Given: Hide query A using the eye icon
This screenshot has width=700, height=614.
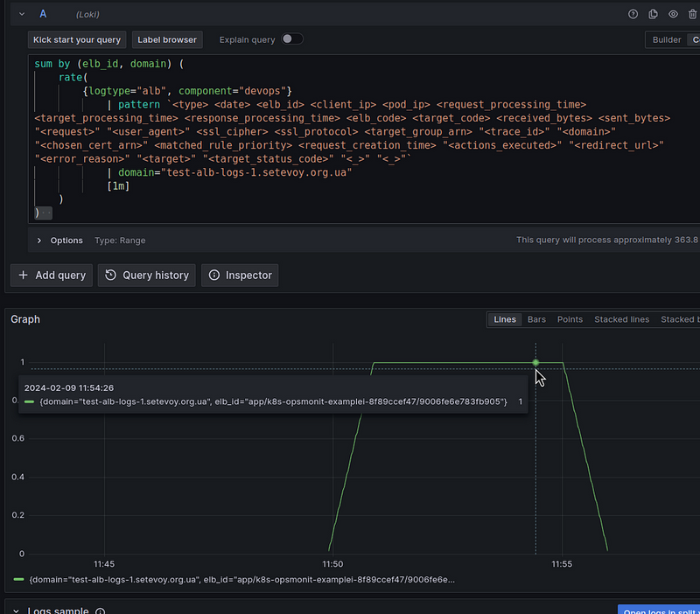Looking at the screenshot, I should [x=674, y=14].
